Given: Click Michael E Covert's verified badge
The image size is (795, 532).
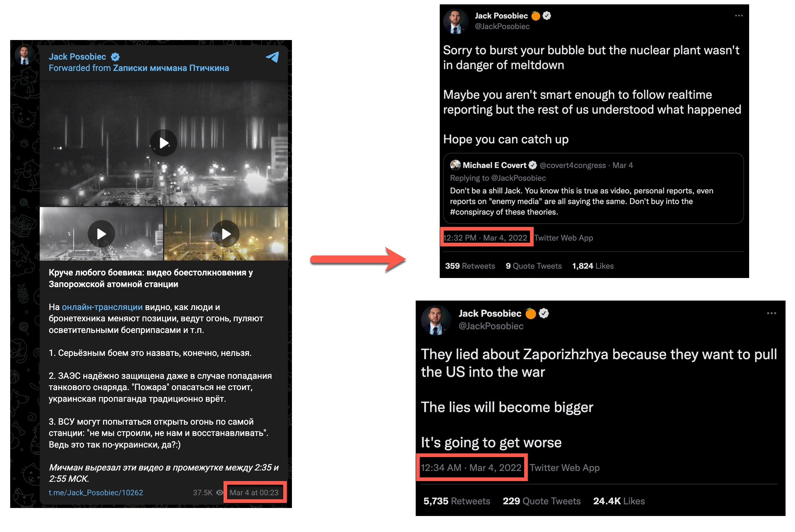Looking at the screenshot, I should pyautogui.click(x=533, y=165).
